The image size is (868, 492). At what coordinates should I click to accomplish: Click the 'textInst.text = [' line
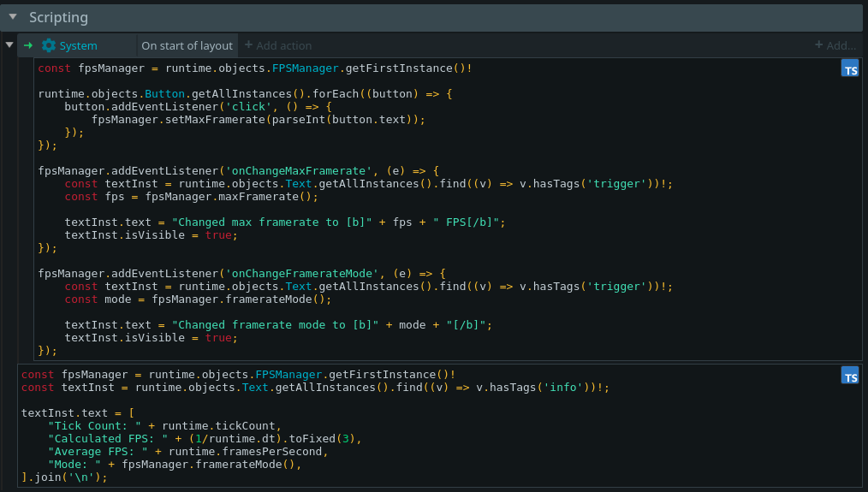coord(78,413)
